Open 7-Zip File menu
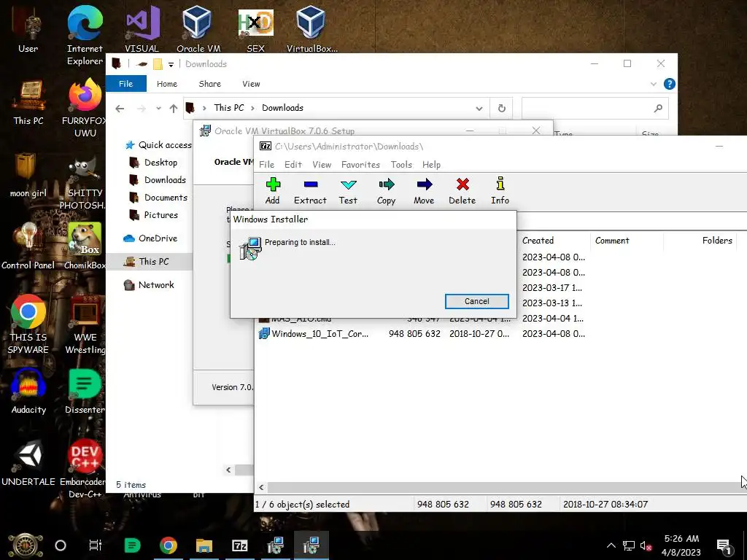 (267, 165)
